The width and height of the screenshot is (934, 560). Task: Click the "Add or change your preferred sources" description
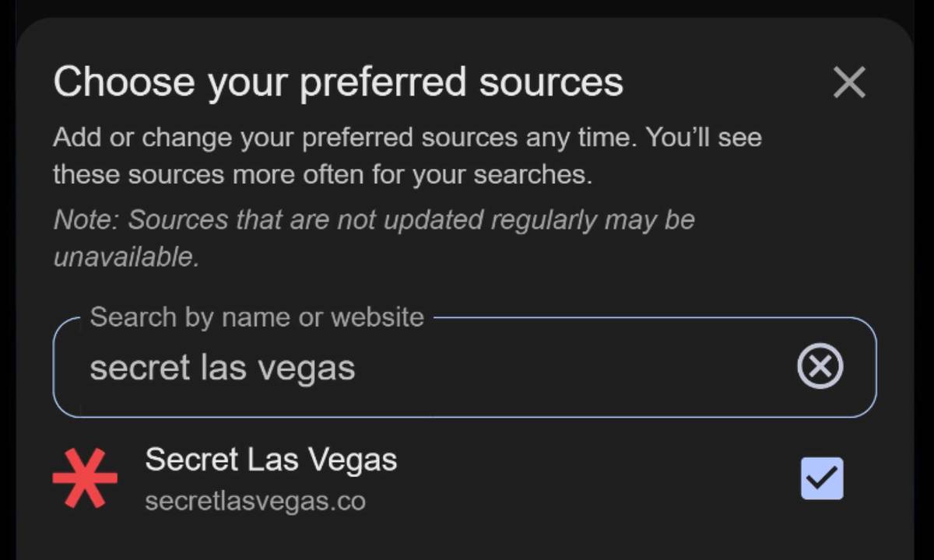(x=407, y=138)
